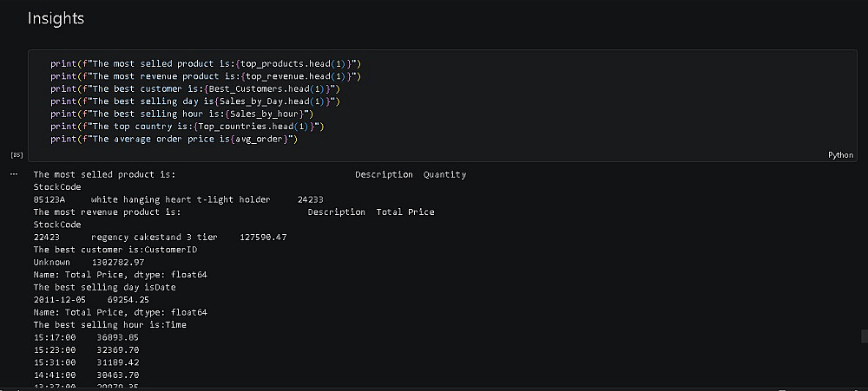Image resolution: width=868 pixels, height=391 pixels.
Task: Click the Sales_By_Day print statement line
Action: pyautogui.click(x=194, y=101)
